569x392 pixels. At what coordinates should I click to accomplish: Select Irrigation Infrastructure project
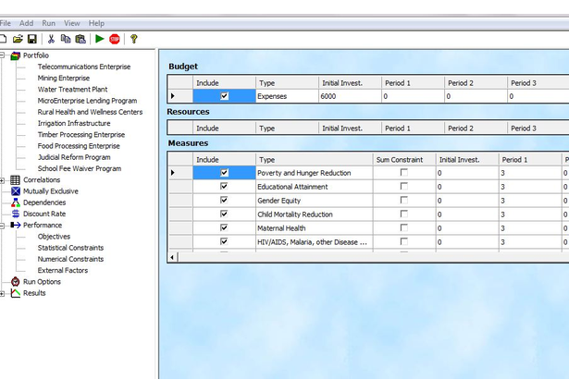(x=74, y=123)
